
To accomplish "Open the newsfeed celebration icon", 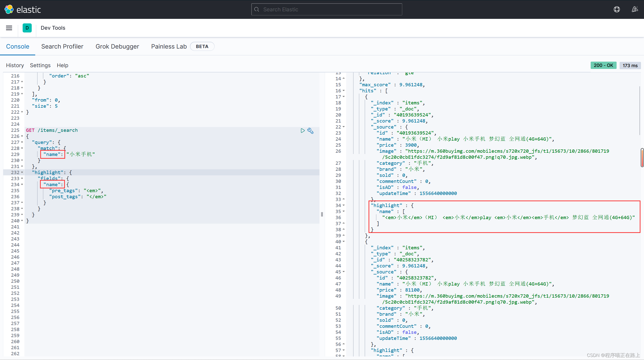I will click(635, 9).
